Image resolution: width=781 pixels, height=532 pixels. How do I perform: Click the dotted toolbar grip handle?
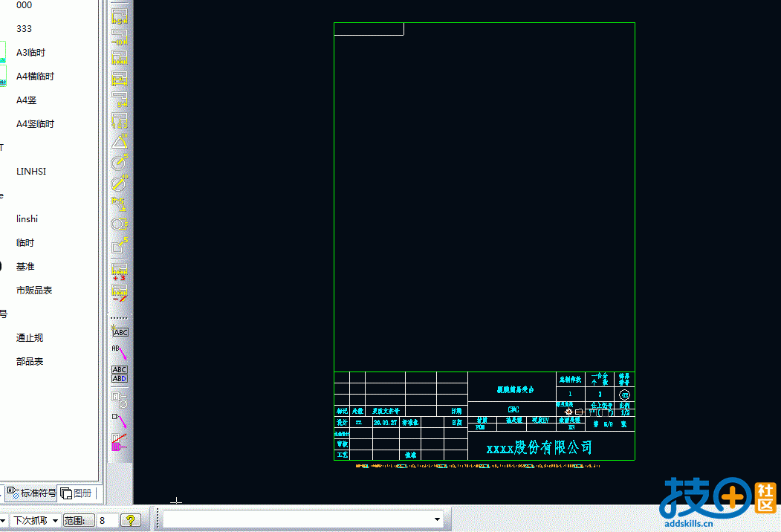coord(119,318)
